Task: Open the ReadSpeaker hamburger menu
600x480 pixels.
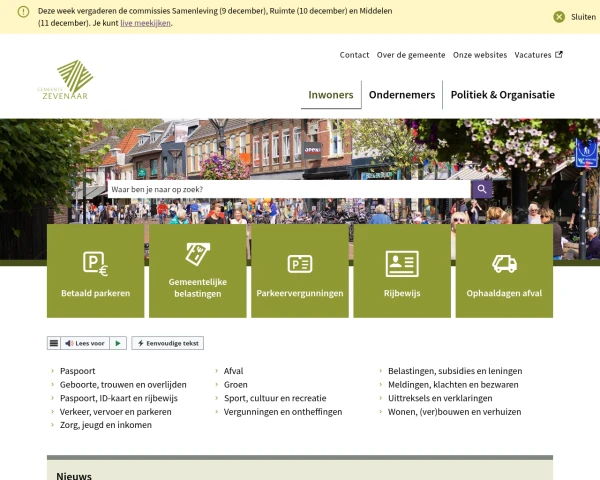Action: [54, 343]
